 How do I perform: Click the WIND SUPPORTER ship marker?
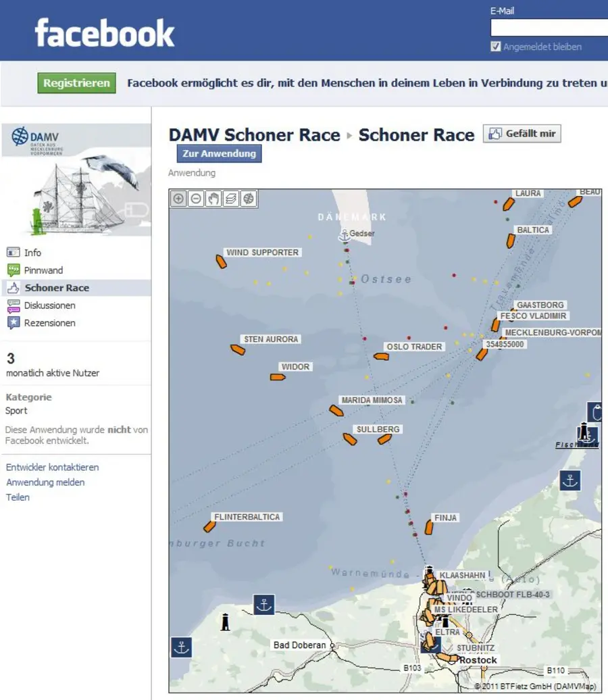coord(221,261)
